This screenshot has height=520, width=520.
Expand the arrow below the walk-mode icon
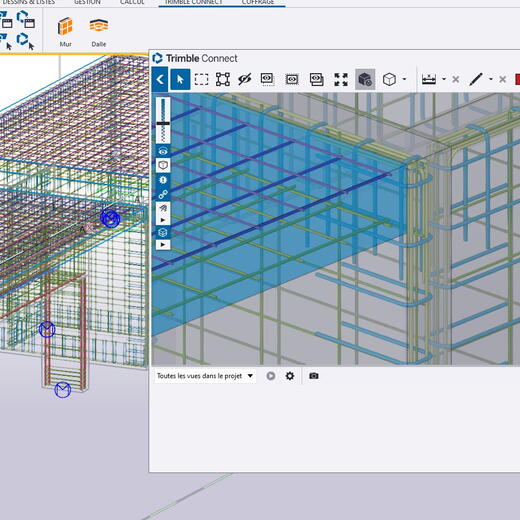(x=163, y=220)
